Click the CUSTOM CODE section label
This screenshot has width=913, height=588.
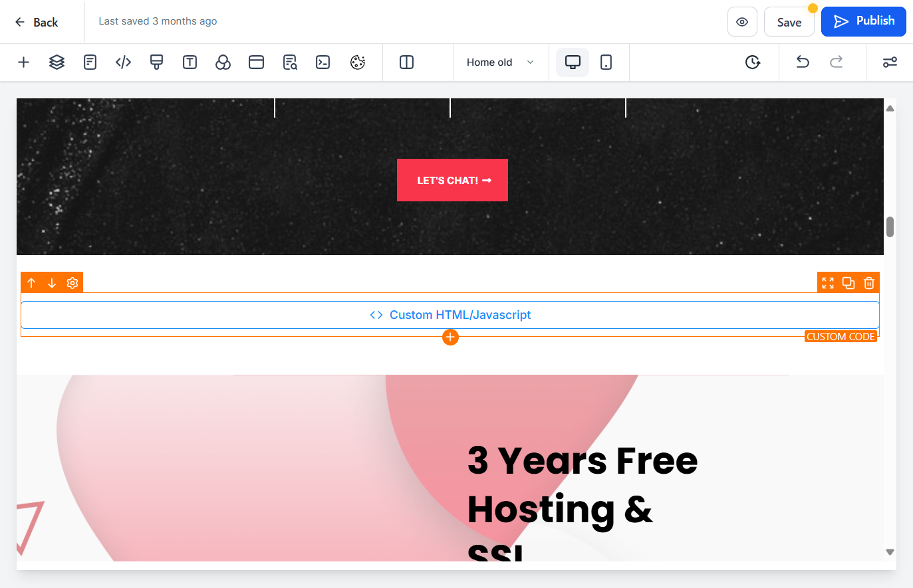pyautogui.click(x=841, y=337)
